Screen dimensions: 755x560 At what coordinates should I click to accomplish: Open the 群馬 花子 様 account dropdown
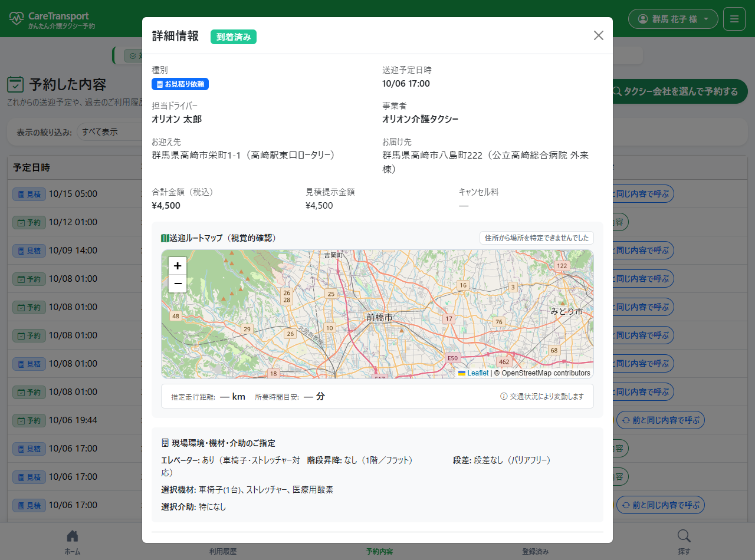(673, 19)
